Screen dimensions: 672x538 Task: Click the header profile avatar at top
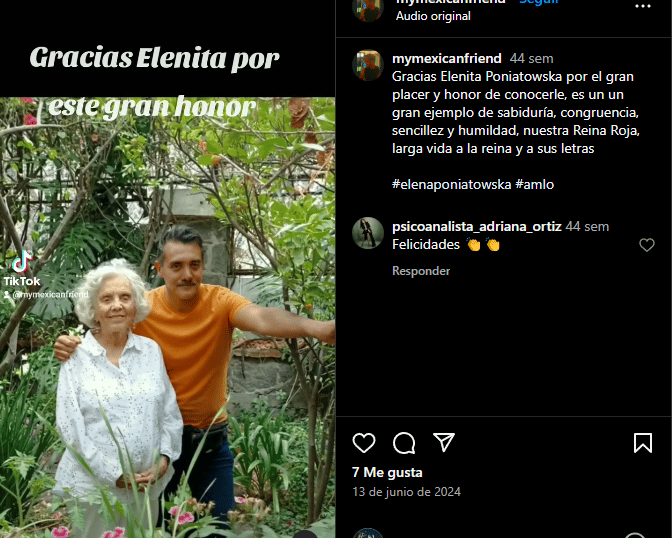(x=368, y=9)
